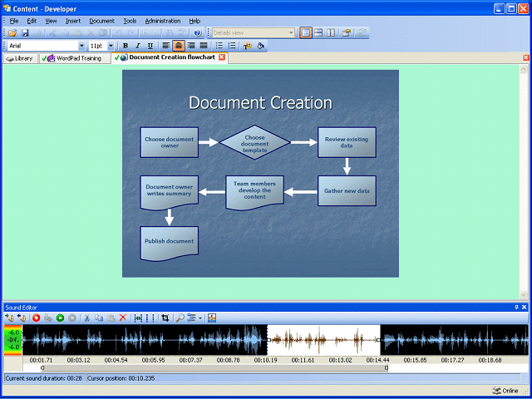Click the gray Stop button in Sound Editor
The height and width of the screenshot is (399, 532).
tap(72, 318)
